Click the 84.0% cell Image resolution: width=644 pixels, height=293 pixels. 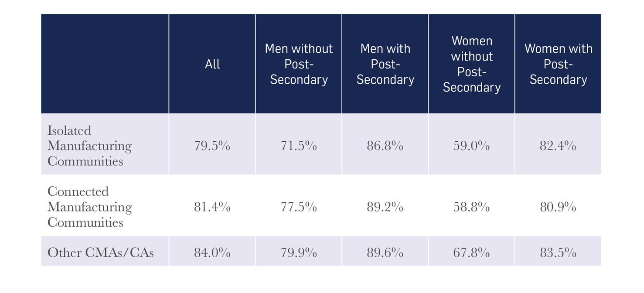coord(212,252)
